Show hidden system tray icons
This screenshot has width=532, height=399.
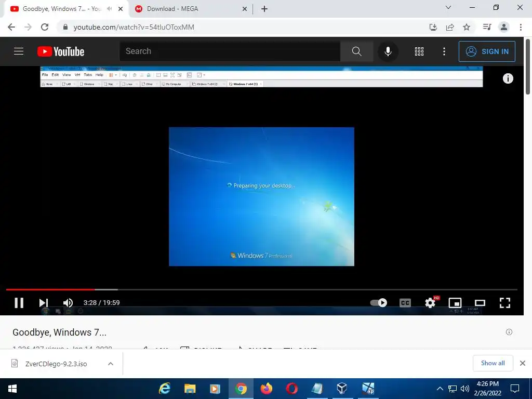tap(440, 389)
